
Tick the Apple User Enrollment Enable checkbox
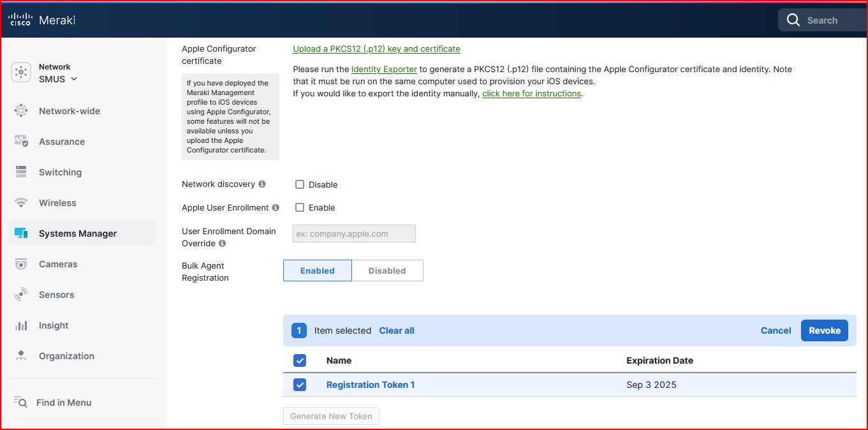(x=300, y=207)
